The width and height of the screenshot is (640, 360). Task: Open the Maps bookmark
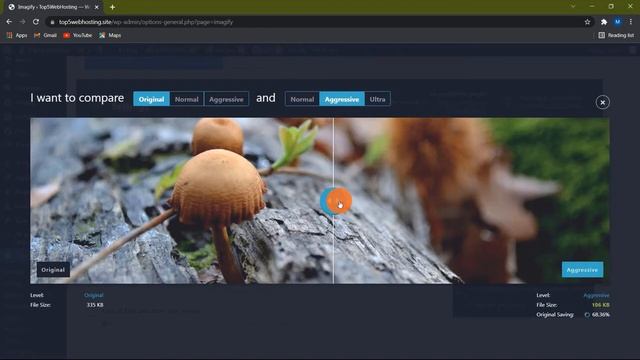click(x=110, y=36)
